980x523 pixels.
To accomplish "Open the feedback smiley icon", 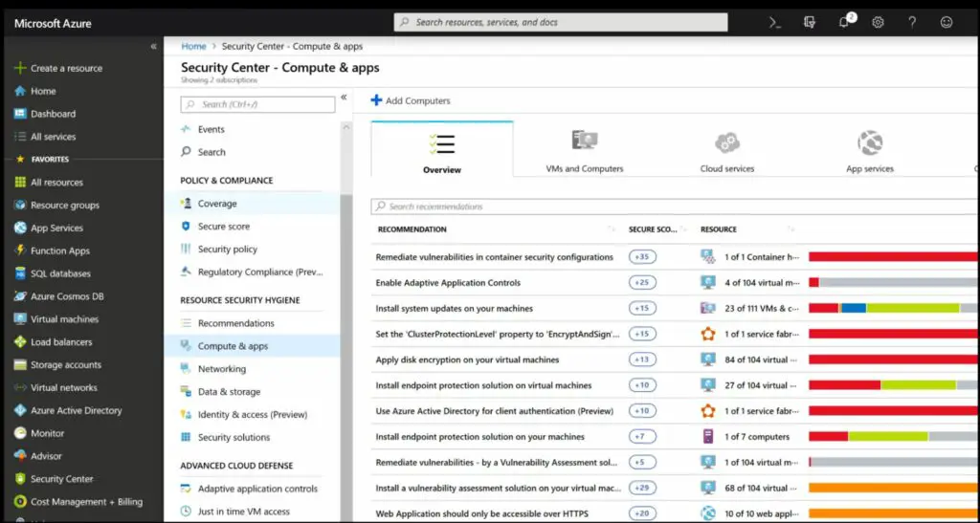I will pyautogui.click(x=947, y=22).
